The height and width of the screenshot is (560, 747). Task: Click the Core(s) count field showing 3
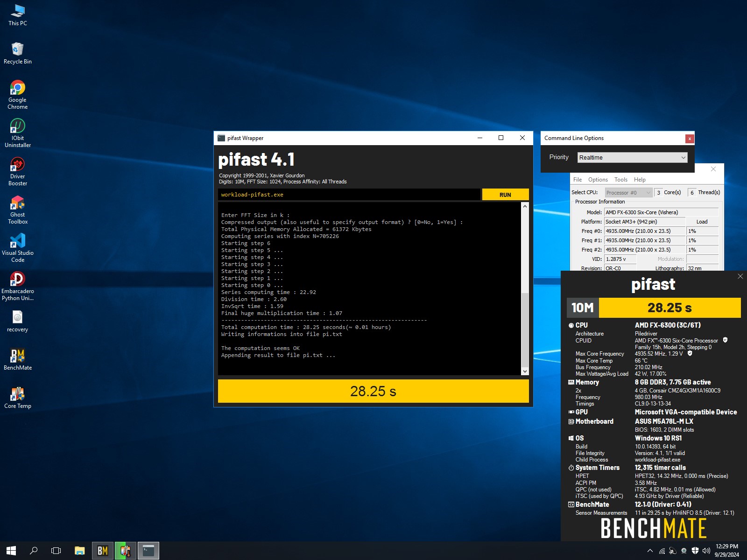tap(658, 193)
